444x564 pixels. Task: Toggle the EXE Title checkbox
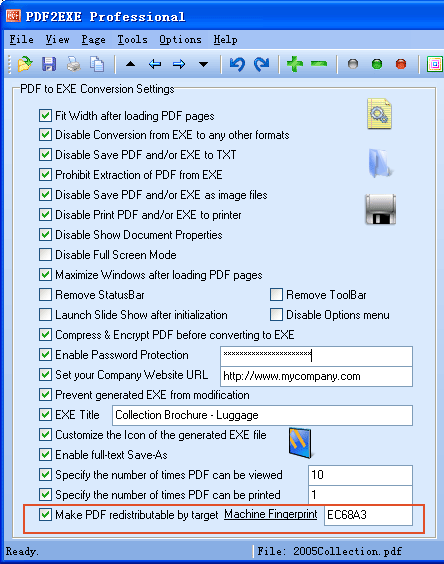[45, 415]
